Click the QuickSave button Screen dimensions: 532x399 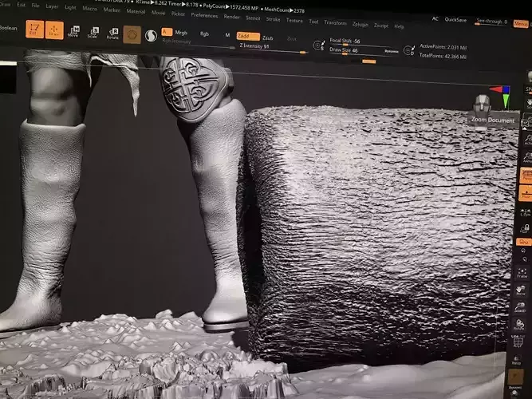pyautogui.click(x=455, y=20)
